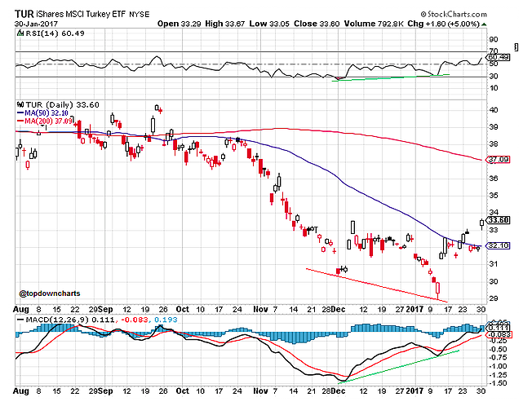This screenshot has width=532, height=406.
Task: Click the candlestick icon beside TUR (Daily)
Action: click(x=20, y=104)
